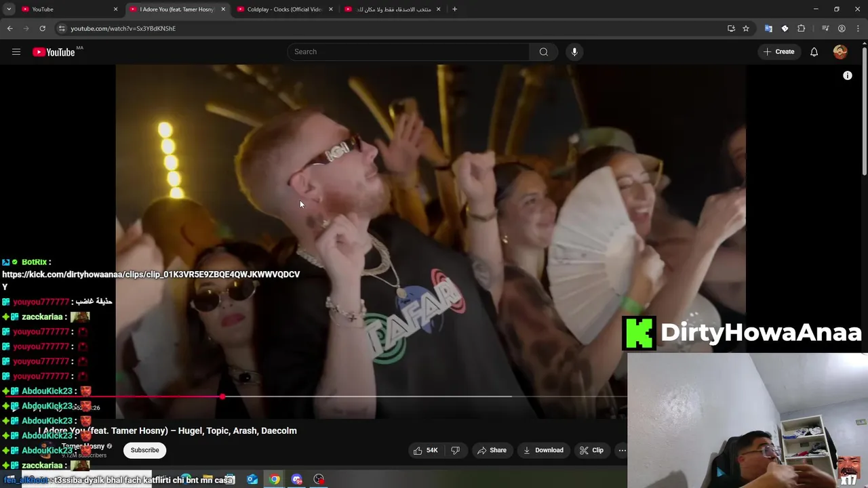
Task: Click the page vertical scrollbar thumb
Action: (x=864, y=112)
